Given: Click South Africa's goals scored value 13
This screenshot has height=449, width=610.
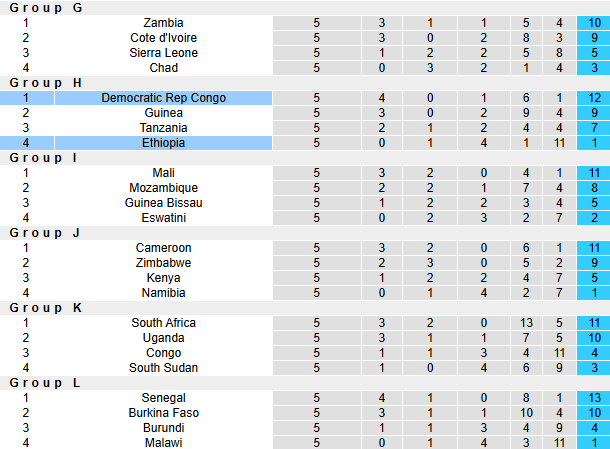Looking at the screenshot, I should (526, 323).
